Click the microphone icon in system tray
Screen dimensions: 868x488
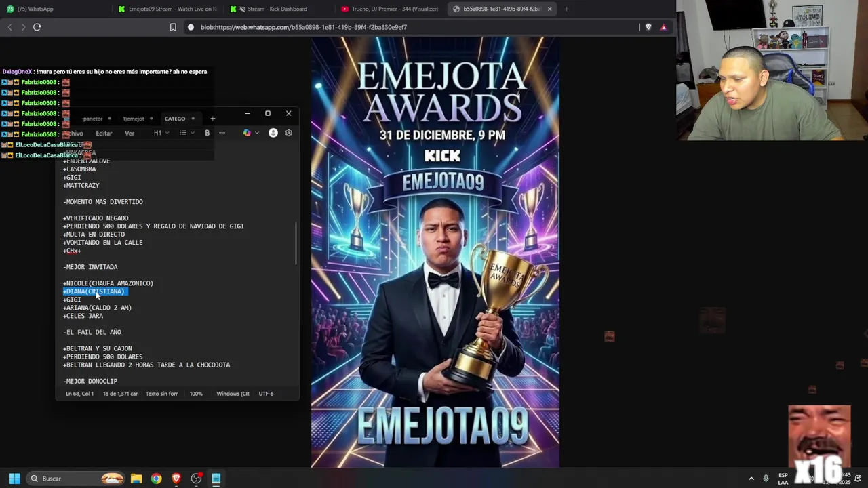(x=766, y=479)
